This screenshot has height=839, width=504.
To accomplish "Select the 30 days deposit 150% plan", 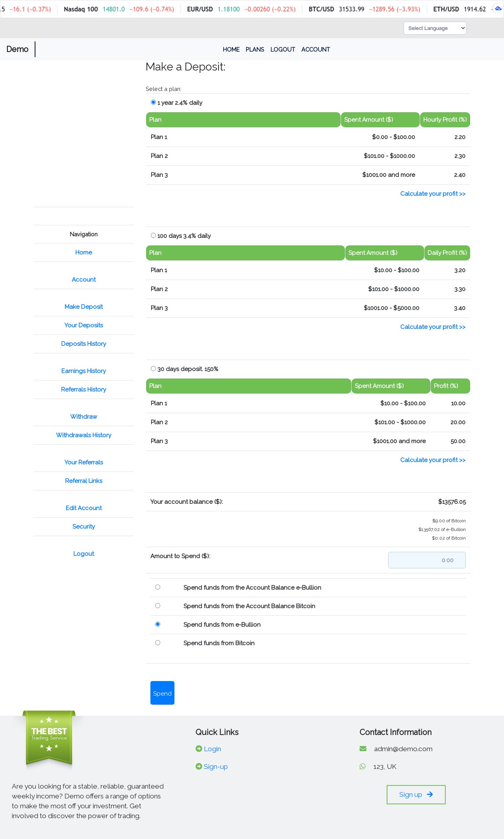I will pos(153,369).
